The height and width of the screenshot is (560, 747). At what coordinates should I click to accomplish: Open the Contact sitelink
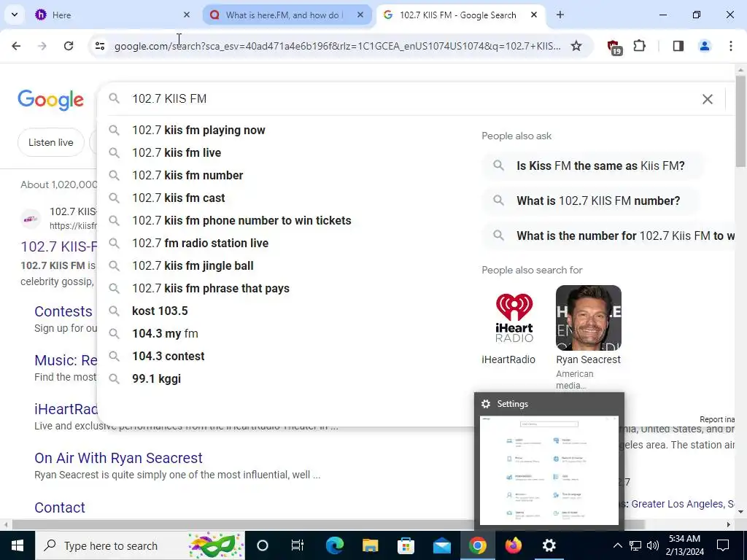click(x=60, y=507)
